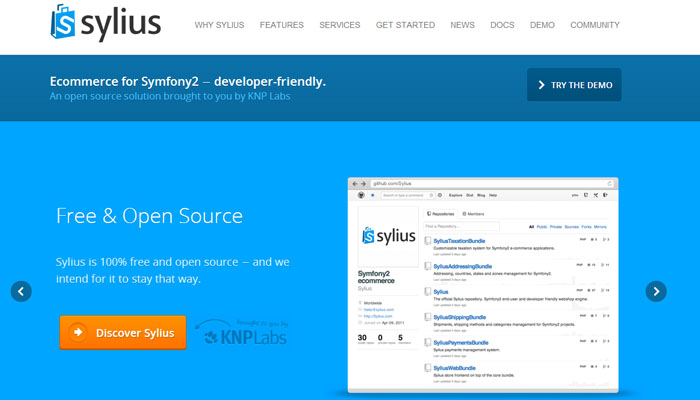700x400 pixels.
Task: Click the chevron icon on Try the Demo
Action: (541, 86)
